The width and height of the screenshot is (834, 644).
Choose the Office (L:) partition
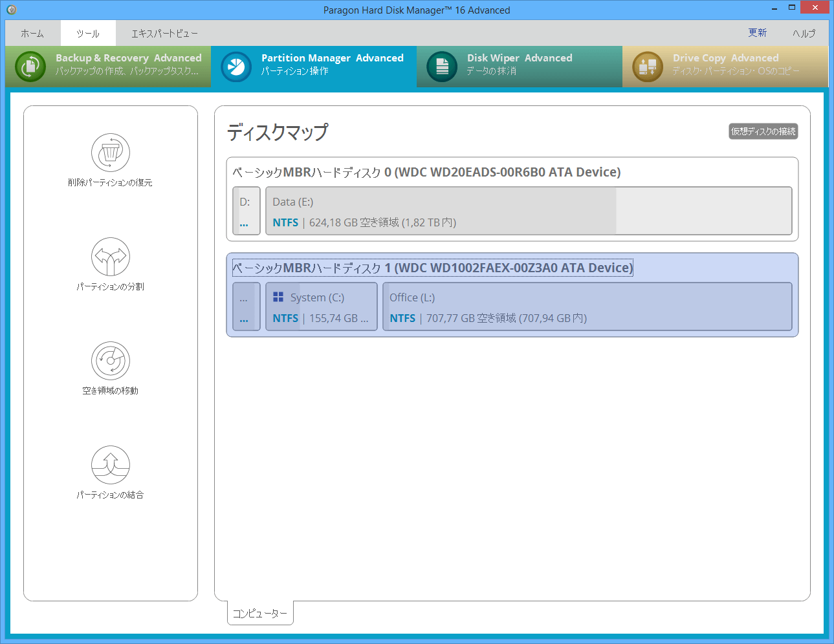[x=587, y=307]
